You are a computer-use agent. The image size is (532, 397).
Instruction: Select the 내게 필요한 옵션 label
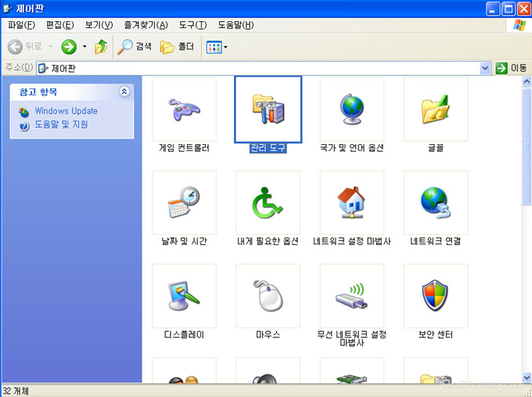pos(268,241)
